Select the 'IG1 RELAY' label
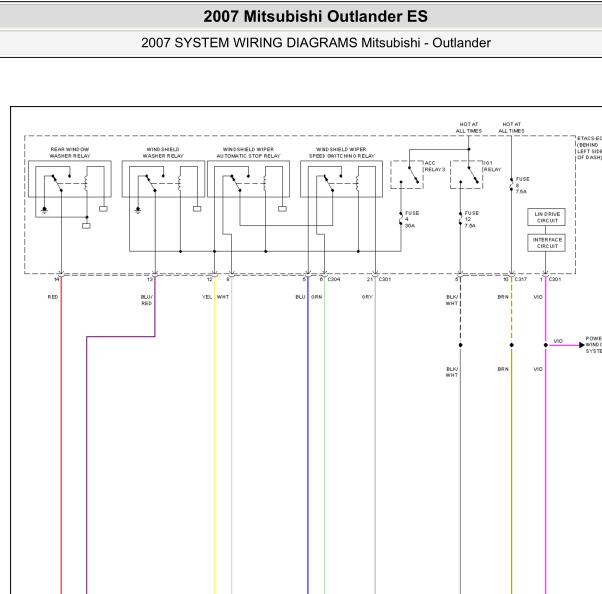The height and width of the screenshot is (594, 602). click(x=492, y=166)
